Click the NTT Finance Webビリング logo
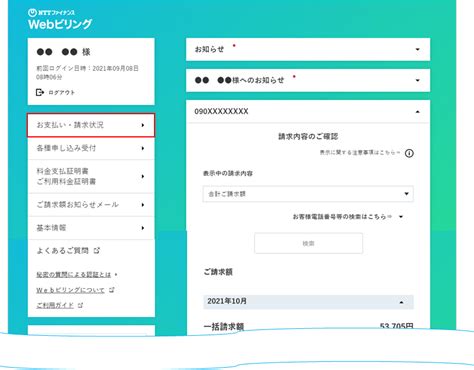474x370 pixels. click(60, 19)
